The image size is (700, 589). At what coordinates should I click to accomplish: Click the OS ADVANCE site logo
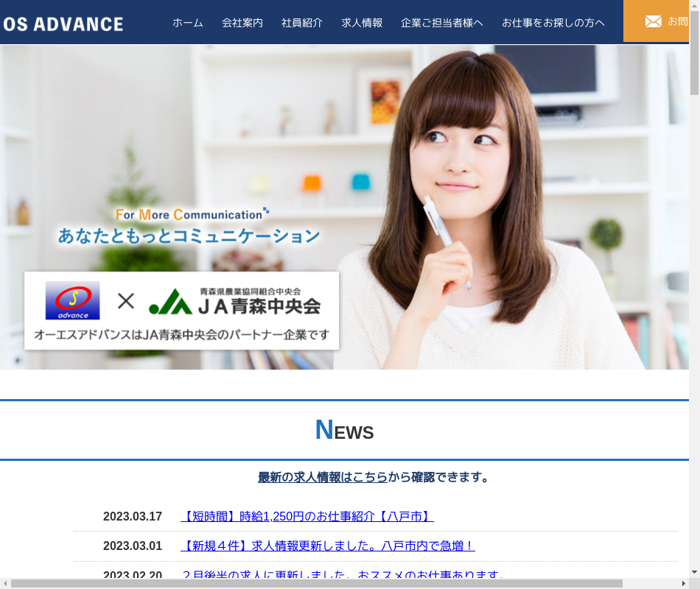[x=63, y=24]
